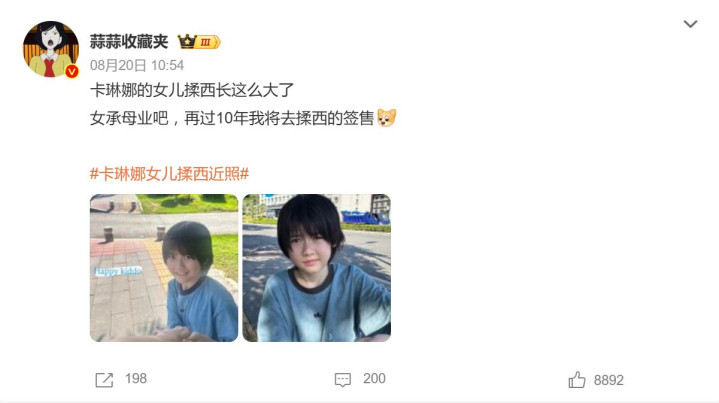Click the level III member badge
This screenshot has width=719, height=403.
point(208,42)
